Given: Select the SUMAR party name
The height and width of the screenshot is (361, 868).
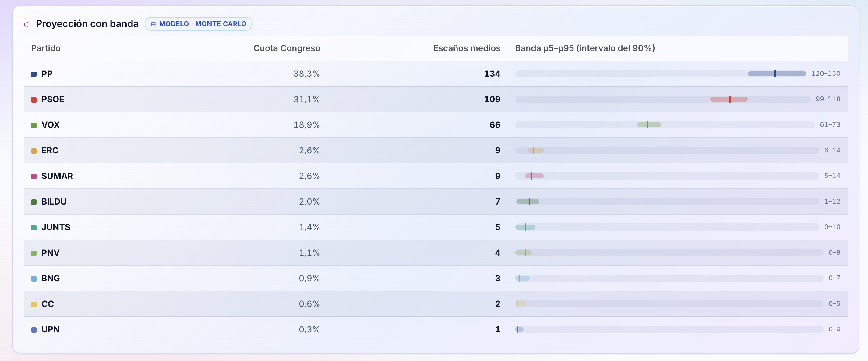Looking at the screenshot, I should [57, 176].
